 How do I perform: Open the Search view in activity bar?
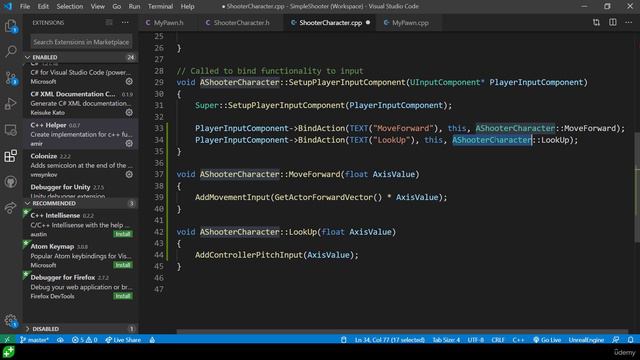pyautogui.click(x=11, y=51)
